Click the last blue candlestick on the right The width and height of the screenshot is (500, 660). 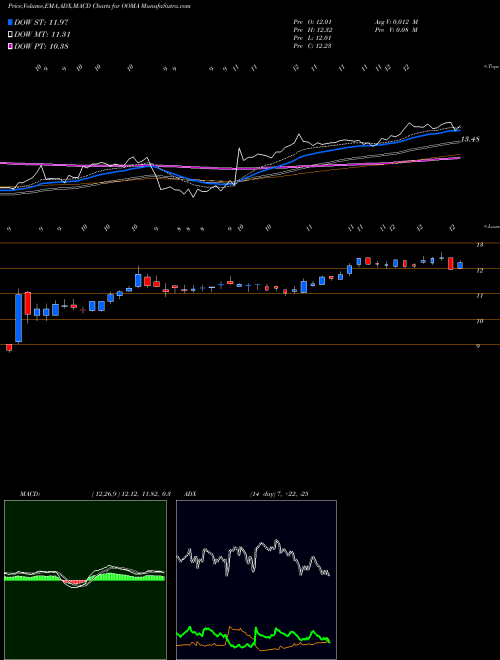tap(460, 265)
